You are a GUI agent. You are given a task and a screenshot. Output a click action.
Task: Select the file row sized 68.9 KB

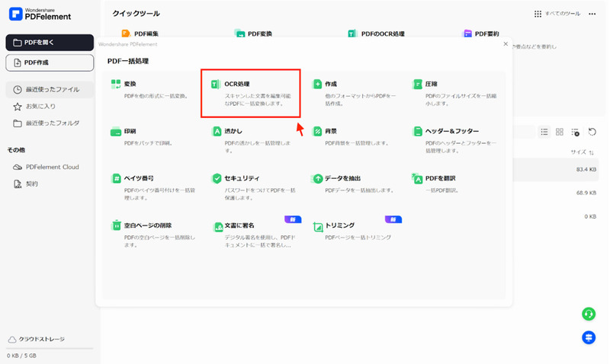pos(555,193)
